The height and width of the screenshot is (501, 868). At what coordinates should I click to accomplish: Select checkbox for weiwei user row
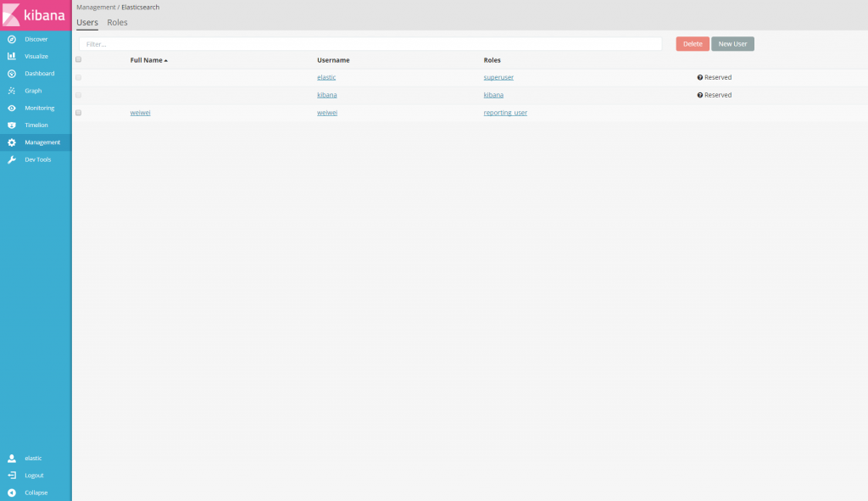pyautogui.click(x=79, y=113)
